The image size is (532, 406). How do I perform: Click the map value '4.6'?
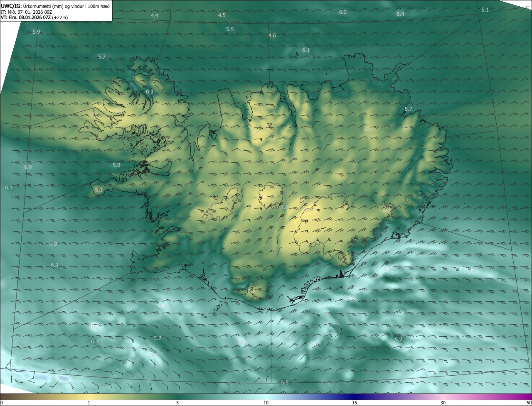(x=272, y=36)
